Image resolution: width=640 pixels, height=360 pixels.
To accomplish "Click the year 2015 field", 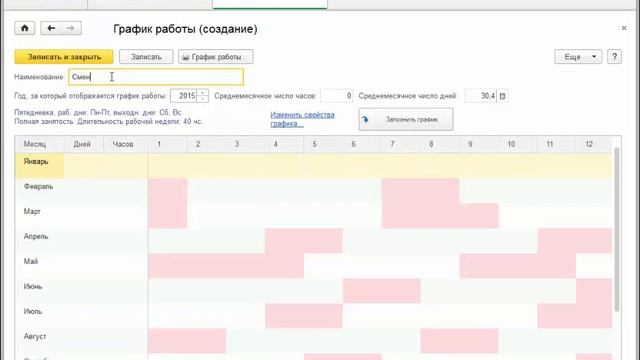I will click(184, 96).
